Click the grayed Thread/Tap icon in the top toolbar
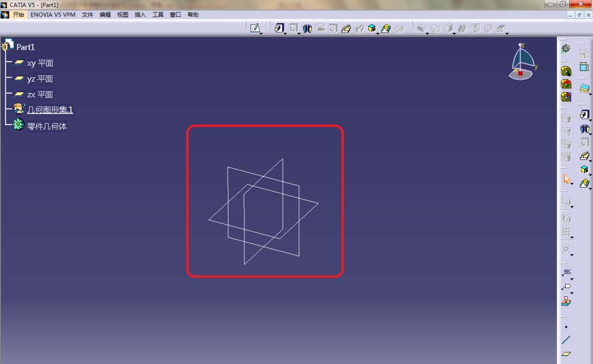593x364 pixels. tap(488, 28)
